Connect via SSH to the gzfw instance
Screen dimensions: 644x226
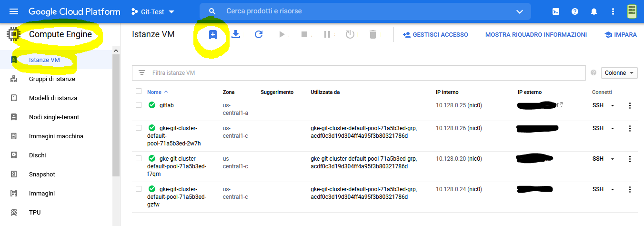pos(598,189)
